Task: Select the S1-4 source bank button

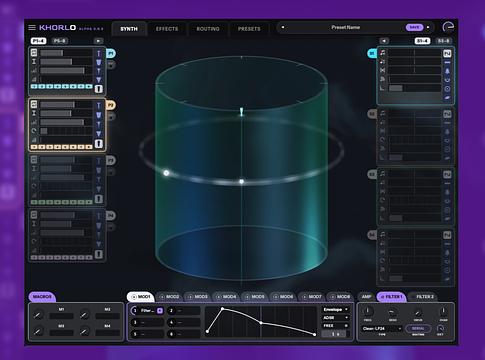Action: click(422, 41)
